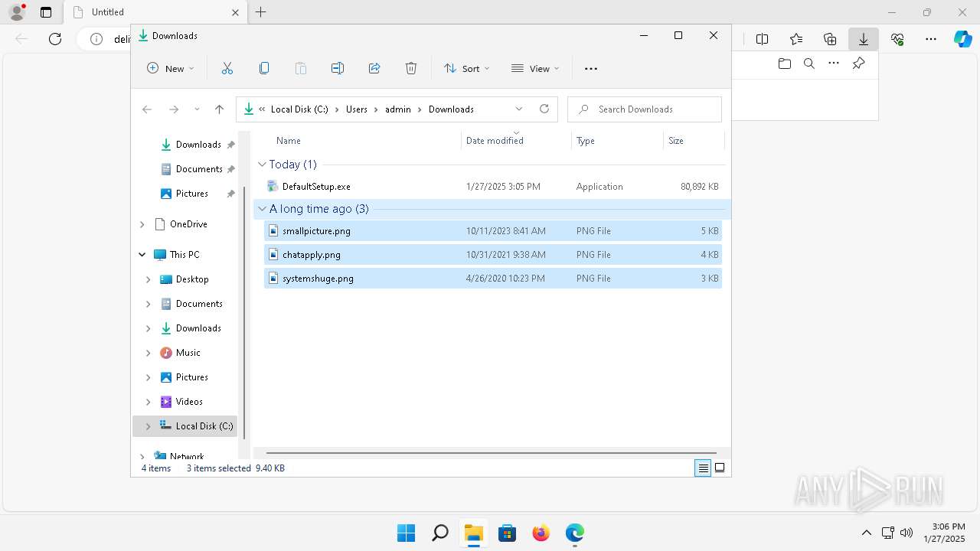Open downloads folder icon in Edge flyout
The image size is (980, 551).
(x=784, y=64)
